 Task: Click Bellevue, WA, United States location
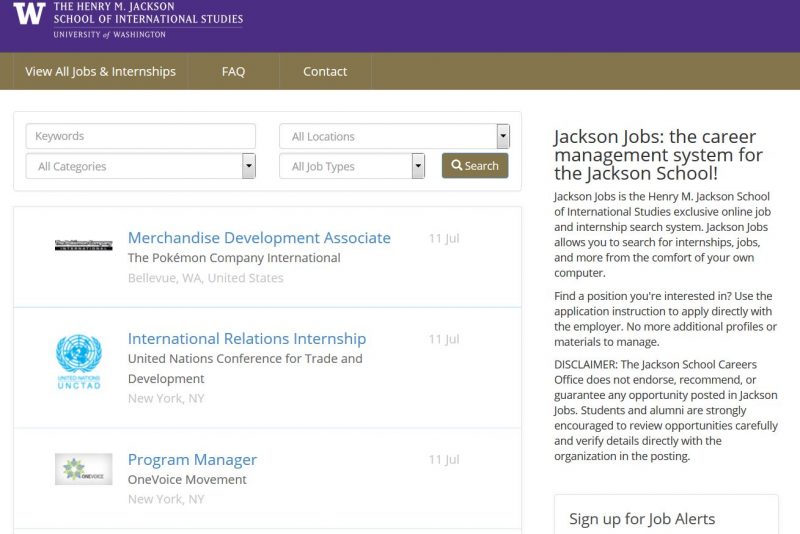[206, 278]
